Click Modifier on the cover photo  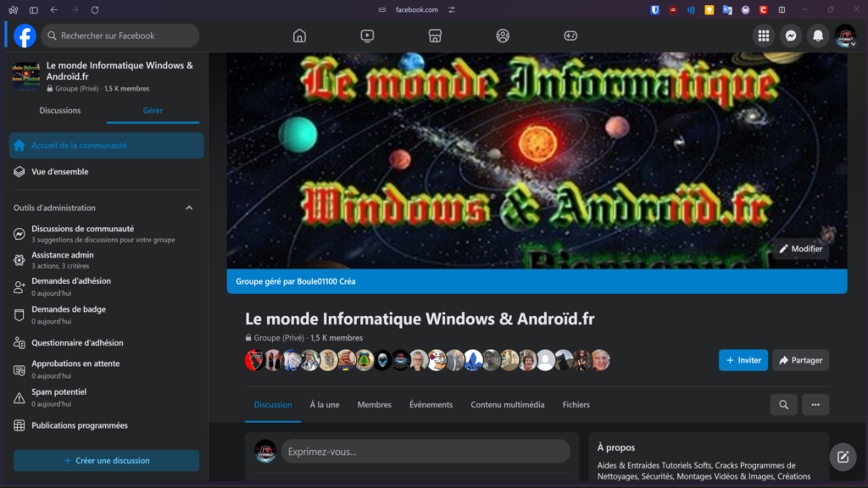point(800,249)
